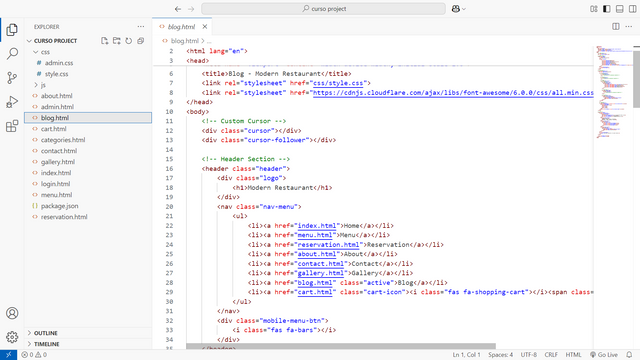640x360 pixels.
Task: Split the editor to the right
Action: click(x=616, y=27)
